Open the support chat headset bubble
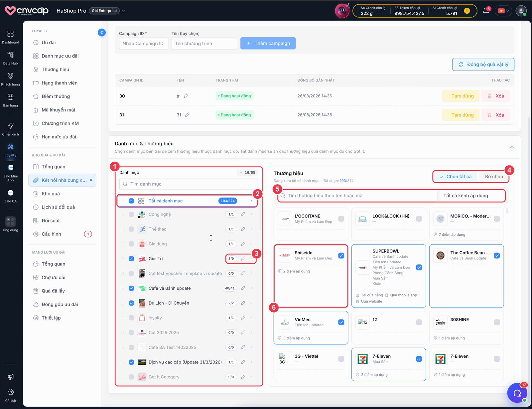 [x=517, y=393]
